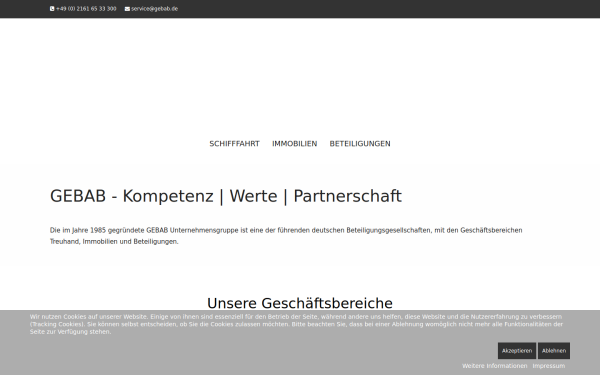Click the phone icon in top bar
Screen dimensions: 600x375
point(52,8)
